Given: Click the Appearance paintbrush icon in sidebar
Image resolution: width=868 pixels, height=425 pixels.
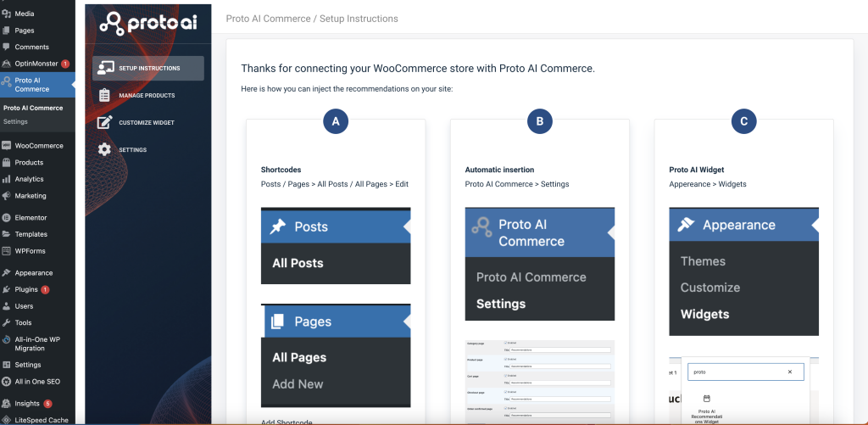Looking at the screenshot, I should [x=6, y=273].
